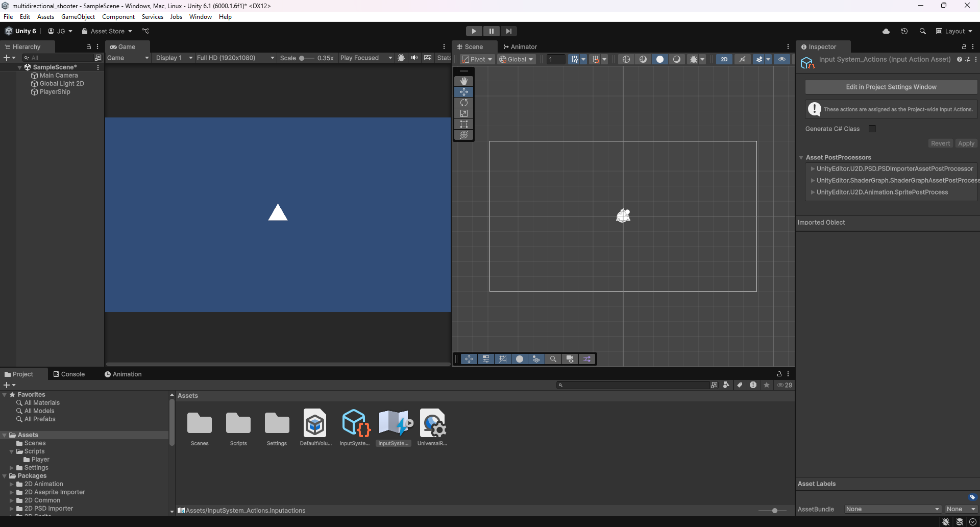Select the PlayerShip object in Hierarchy

[55, 92]
